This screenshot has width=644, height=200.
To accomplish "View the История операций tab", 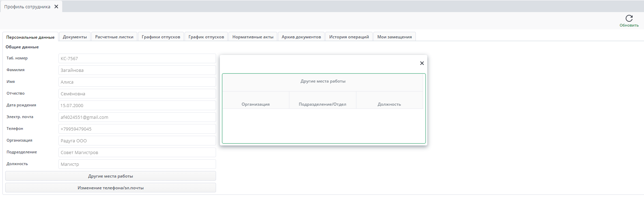I will point(349,37).
